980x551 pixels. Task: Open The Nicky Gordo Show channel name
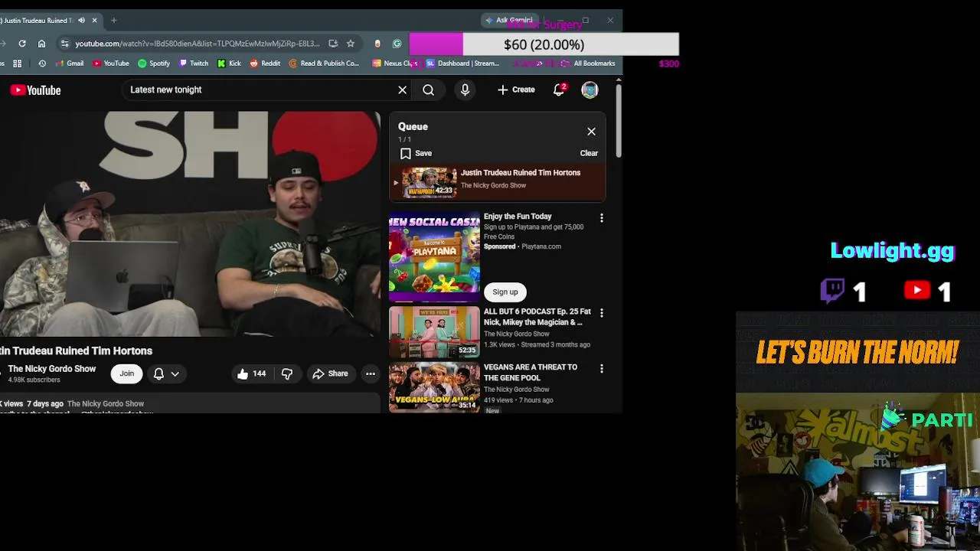(x=52, y=369)
